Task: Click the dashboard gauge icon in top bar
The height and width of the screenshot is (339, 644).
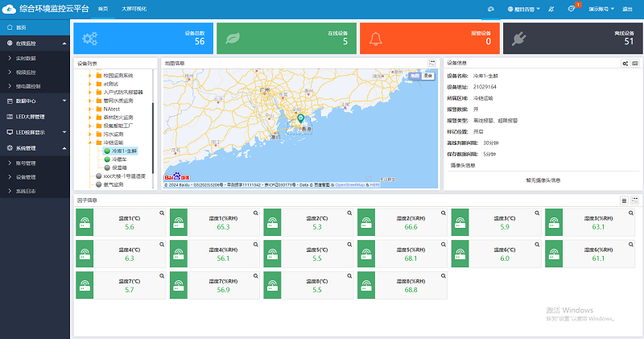Action: pyautogui.click(x=491, y=8)
